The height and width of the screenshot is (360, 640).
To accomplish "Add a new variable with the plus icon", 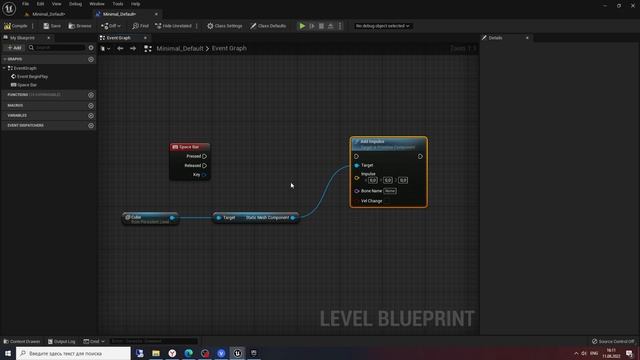I will [91, 116].
